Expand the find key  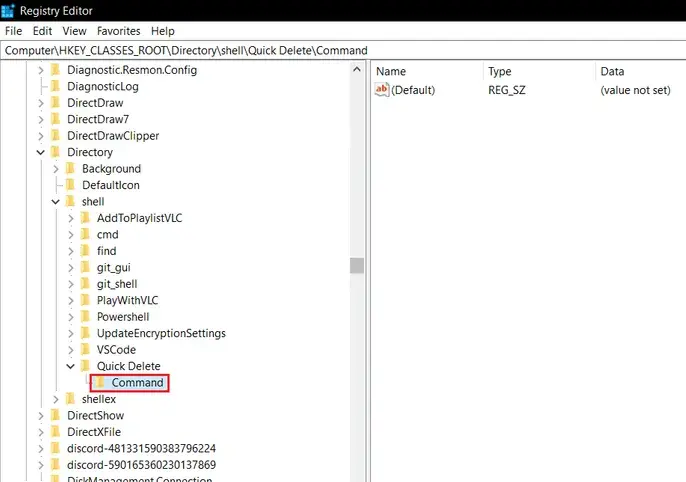coord(71,251)
